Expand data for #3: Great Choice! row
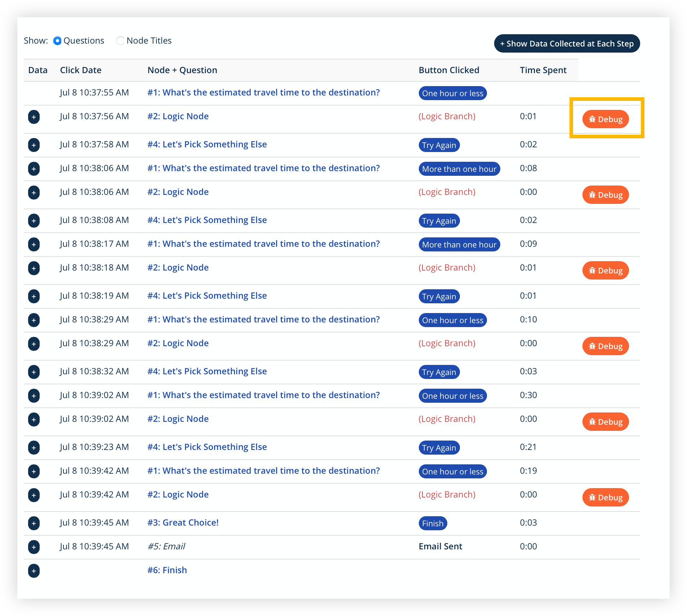 [34, 523]
